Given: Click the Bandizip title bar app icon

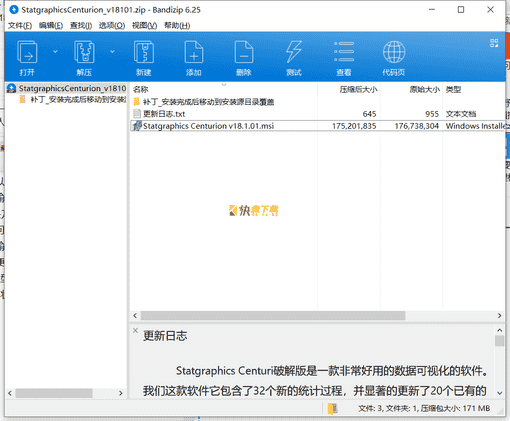Looking at the screenshot, I should point(14,10).
